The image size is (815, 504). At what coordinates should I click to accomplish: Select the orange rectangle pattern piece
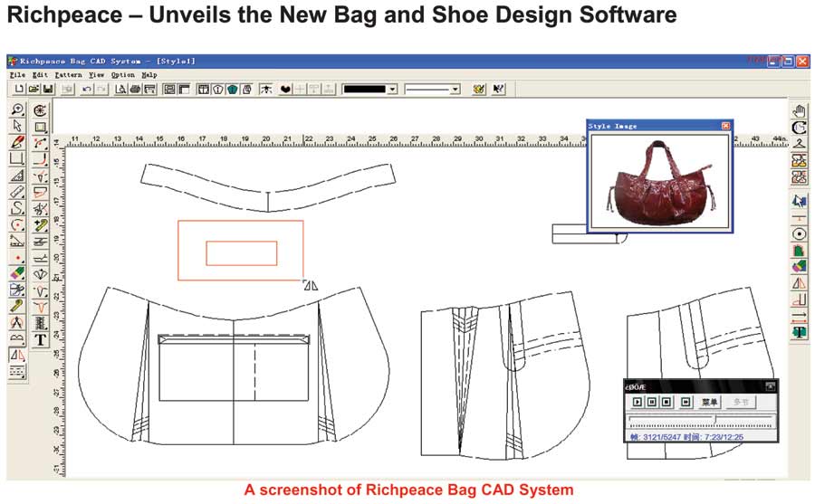tap(241, 251)
